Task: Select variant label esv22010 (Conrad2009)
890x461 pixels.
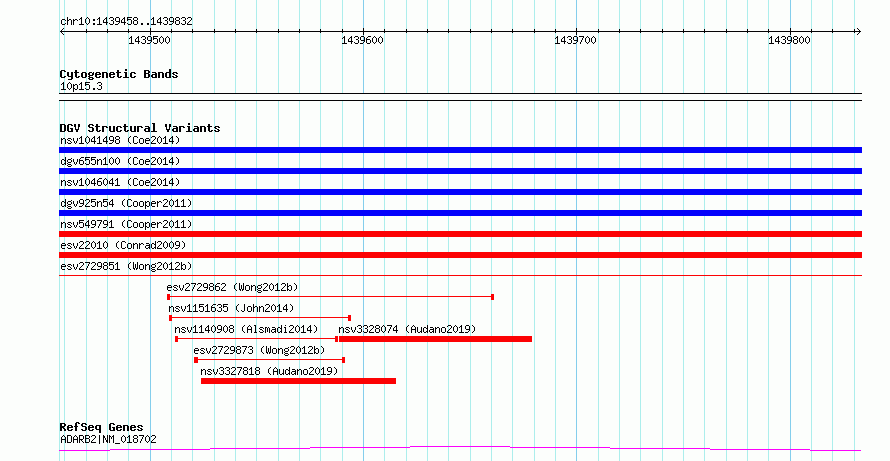Action: [x=123, y=245]
